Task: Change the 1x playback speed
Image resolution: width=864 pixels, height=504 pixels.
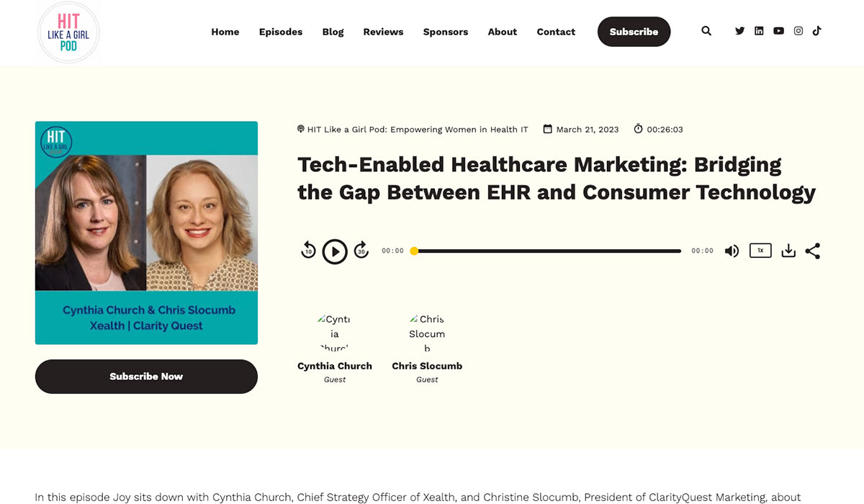Action: coord(760,251)
